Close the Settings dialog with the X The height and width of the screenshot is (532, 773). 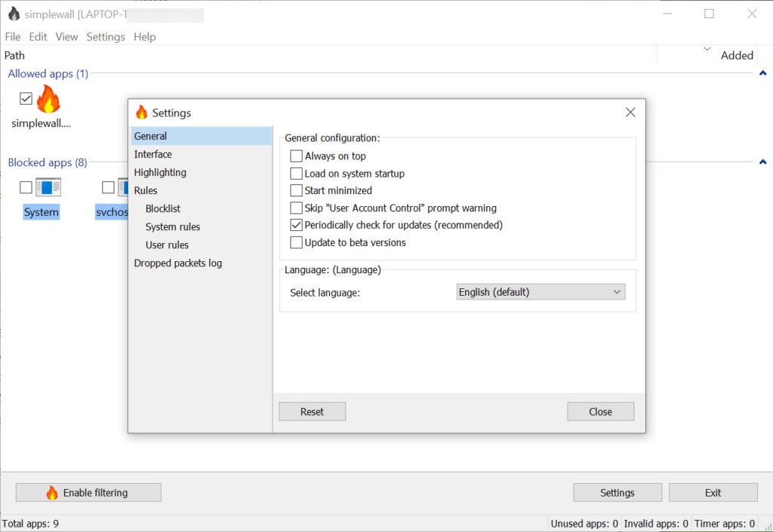click(x=630, y=112)
